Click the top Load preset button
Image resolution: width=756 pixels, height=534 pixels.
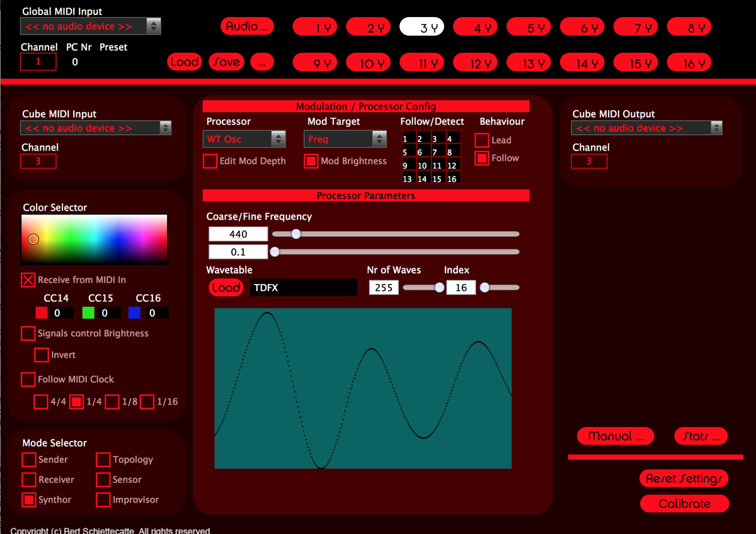tap(185, 62)
